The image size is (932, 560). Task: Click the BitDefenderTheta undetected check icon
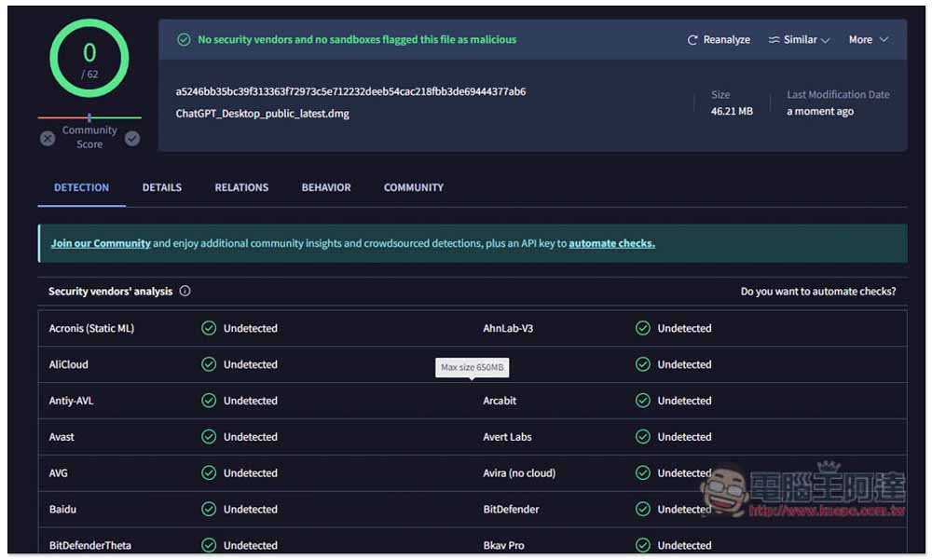pos(209,545)
